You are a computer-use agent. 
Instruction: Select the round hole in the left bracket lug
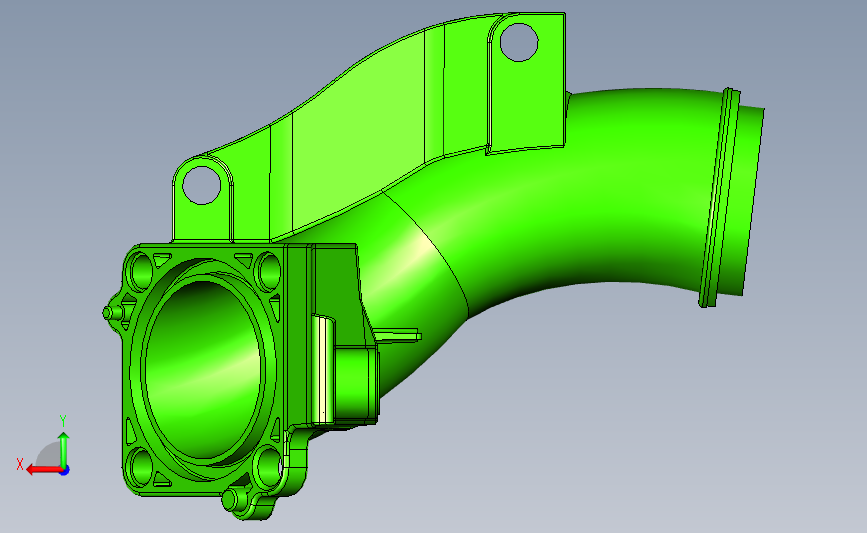pyautogui.click(x=201, y=185)
